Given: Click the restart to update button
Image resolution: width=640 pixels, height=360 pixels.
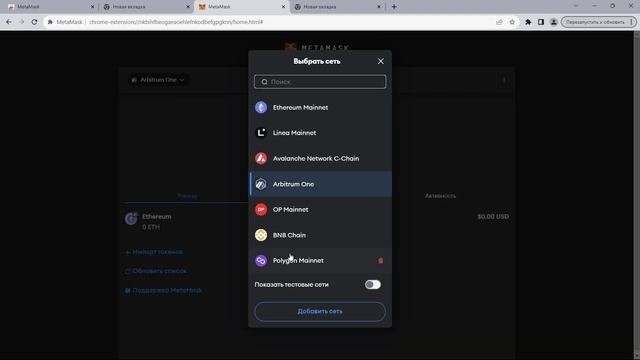Looking at the screenshot, I should (598, 22).
